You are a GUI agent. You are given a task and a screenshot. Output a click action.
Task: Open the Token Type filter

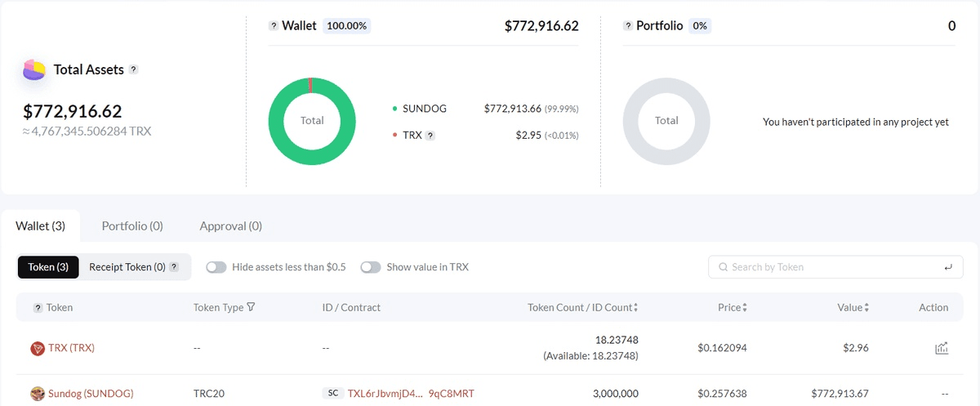pos(252,308)
